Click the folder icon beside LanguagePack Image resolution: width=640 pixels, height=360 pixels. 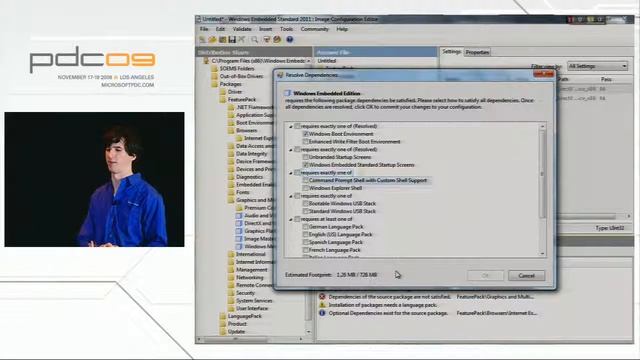[x=222, y=316]
